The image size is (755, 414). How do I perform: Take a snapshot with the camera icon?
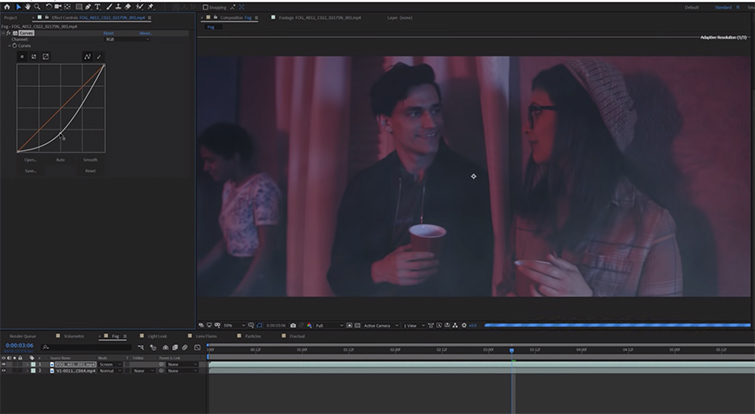pos(292,325)
